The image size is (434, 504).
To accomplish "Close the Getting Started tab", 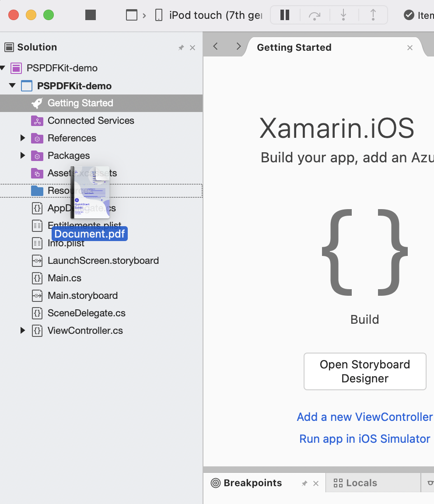I will coord(410,48).
